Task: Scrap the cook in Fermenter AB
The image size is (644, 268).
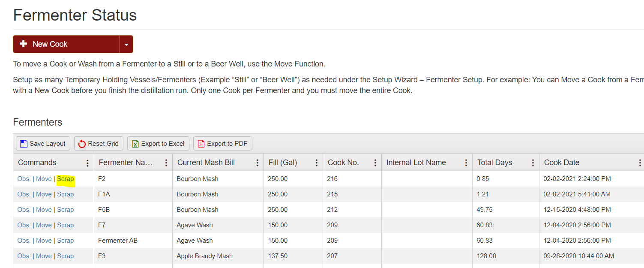Action: click(x=66, y=241)
